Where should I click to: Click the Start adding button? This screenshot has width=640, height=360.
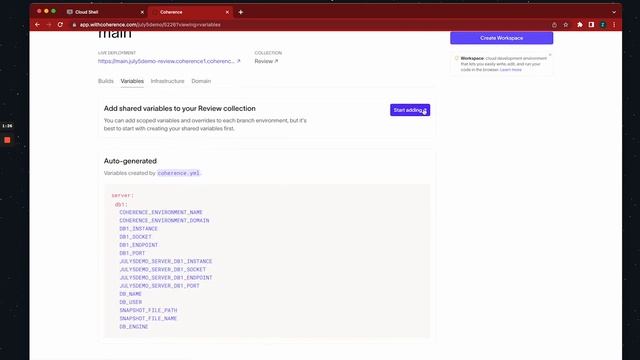(x=410, y=110)
